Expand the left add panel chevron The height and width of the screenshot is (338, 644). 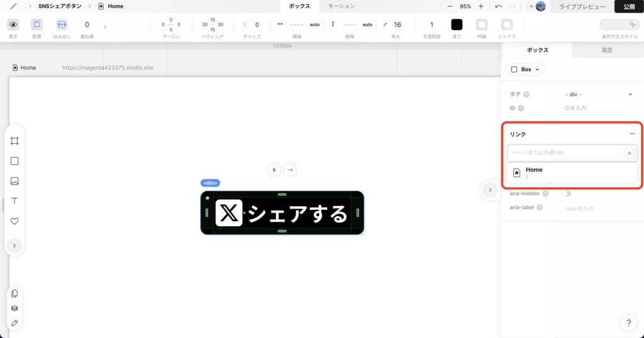14,246
